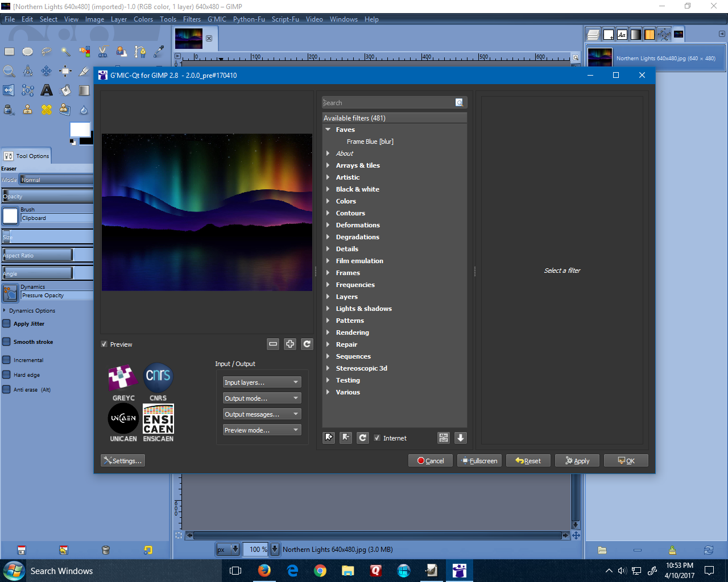The image size is (728, 582).
Task: Click the add fave icon in G'MIC
Action: click(x=329, y=438)
